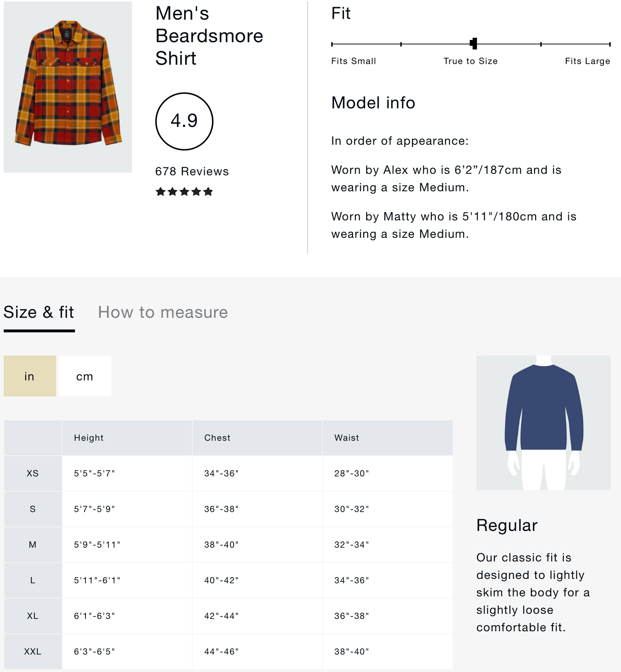621x672 pixels.
Task: Click the Fits Large label
Action: click(x=587, y=61)
